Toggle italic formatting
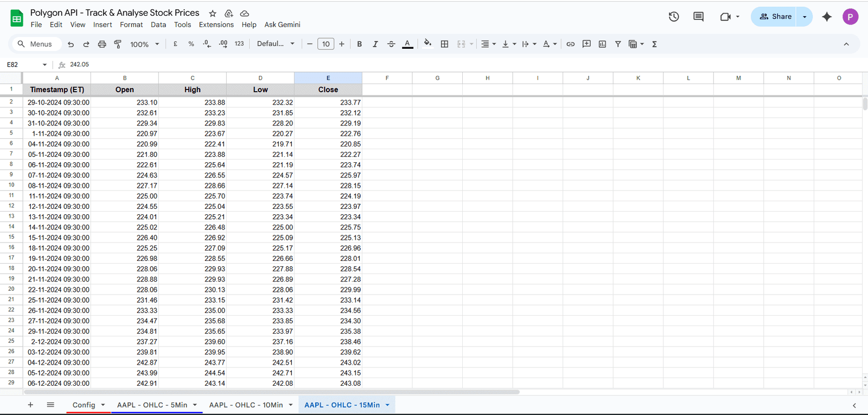Viewport: 868px width, 415px height. (x=375, y=44)
